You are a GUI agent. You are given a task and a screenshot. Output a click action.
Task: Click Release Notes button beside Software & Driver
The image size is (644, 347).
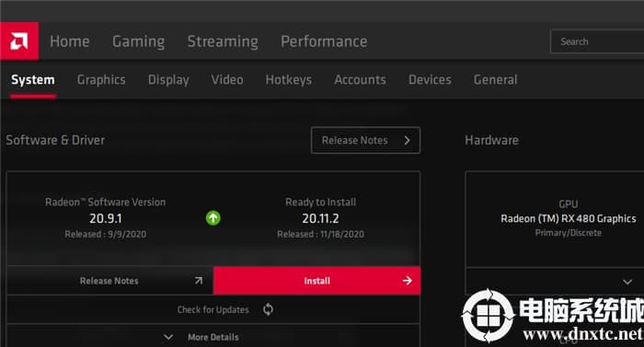(365, 140)
